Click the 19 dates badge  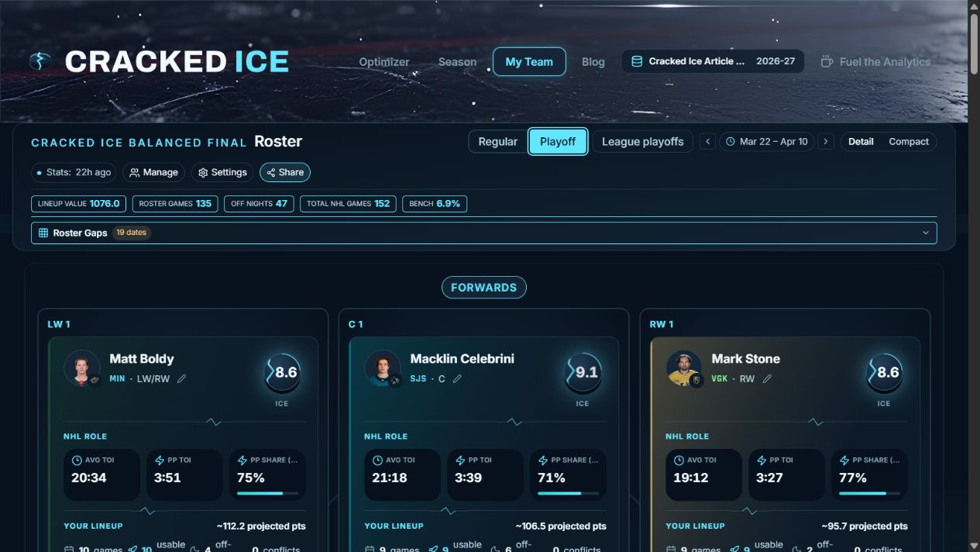(131, 233)
